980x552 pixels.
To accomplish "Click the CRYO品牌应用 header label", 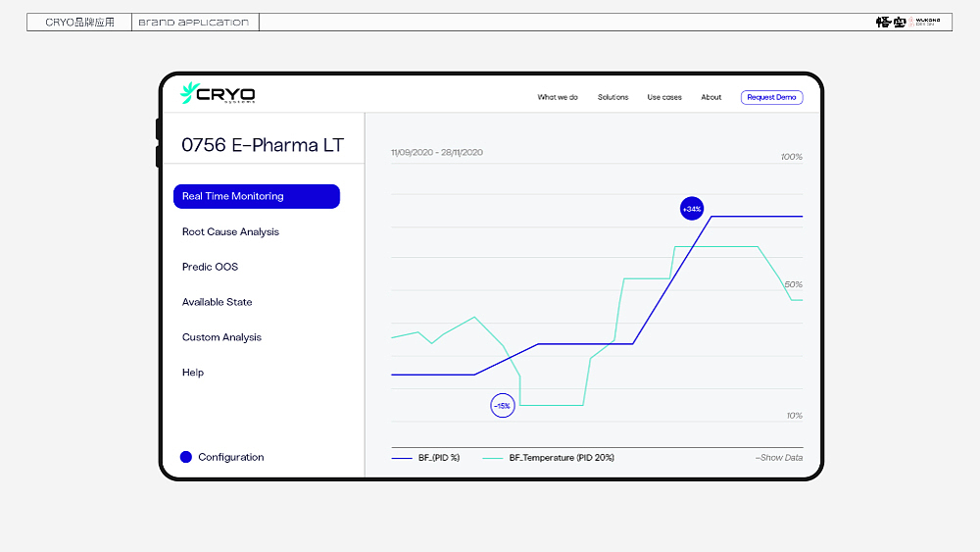I will (79, 23).
